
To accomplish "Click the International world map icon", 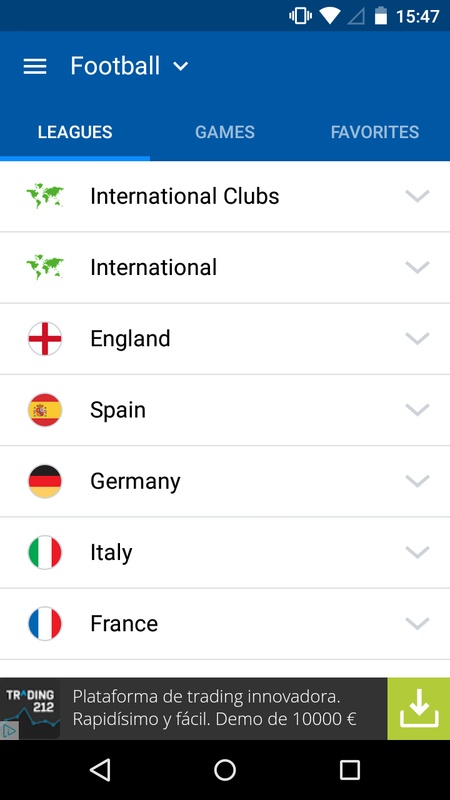I will click(45, 267).
